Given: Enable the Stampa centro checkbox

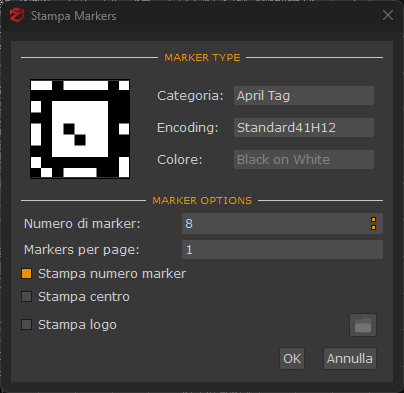Looking at the screenshot, I should [x=26, y=297].
